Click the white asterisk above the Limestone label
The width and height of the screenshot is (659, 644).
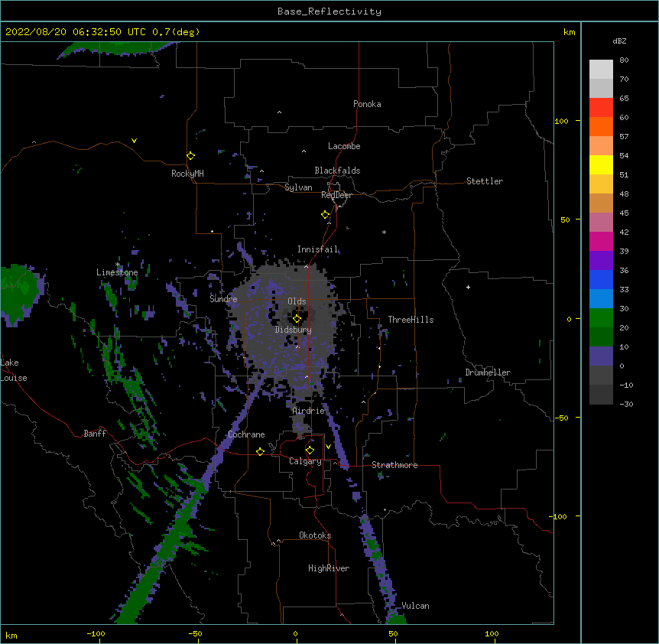coord(117,265)
